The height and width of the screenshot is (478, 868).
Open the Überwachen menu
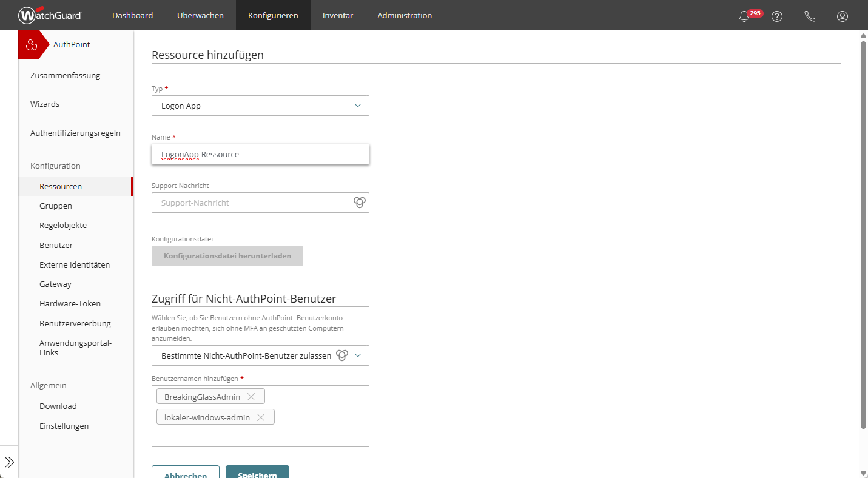click(200, 15)
